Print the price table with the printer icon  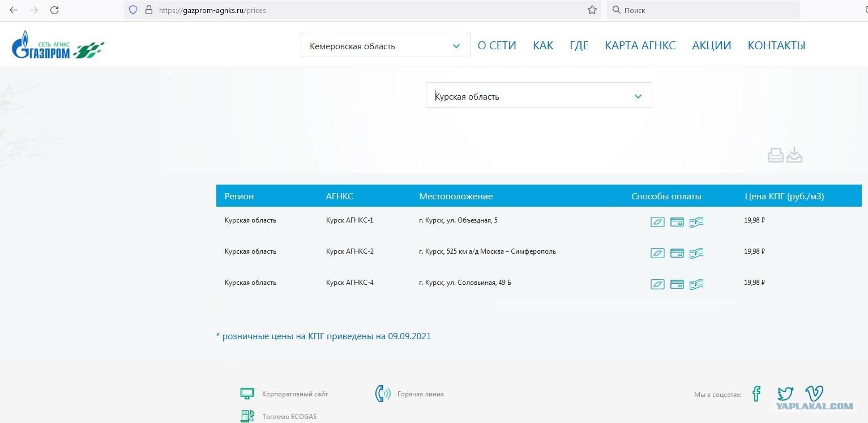point(776,155)
